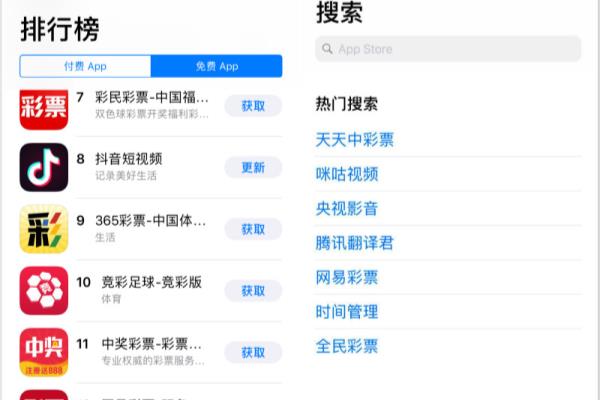The height and width of the screenshot is (400, 600).
Task: Click subtitle 专业权威的彩票服务…
Action: 153,360
